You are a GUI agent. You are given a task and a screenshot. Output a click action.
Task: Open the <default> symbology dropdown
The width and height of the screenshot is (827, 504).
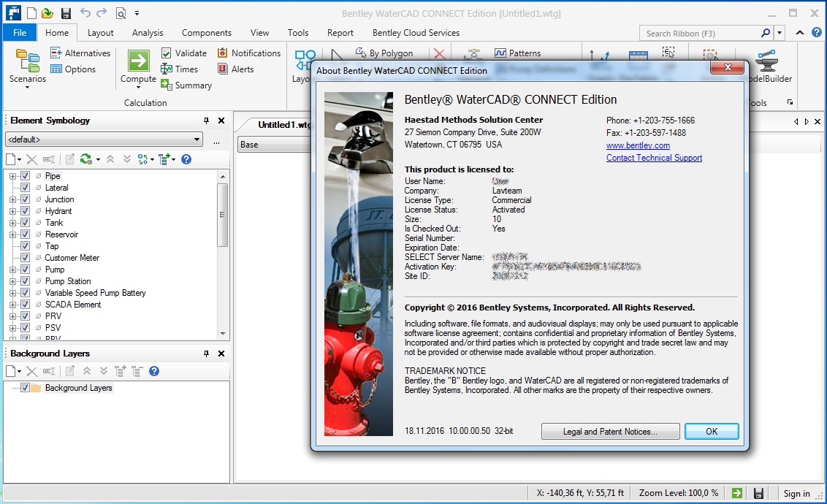pos(197,140)
